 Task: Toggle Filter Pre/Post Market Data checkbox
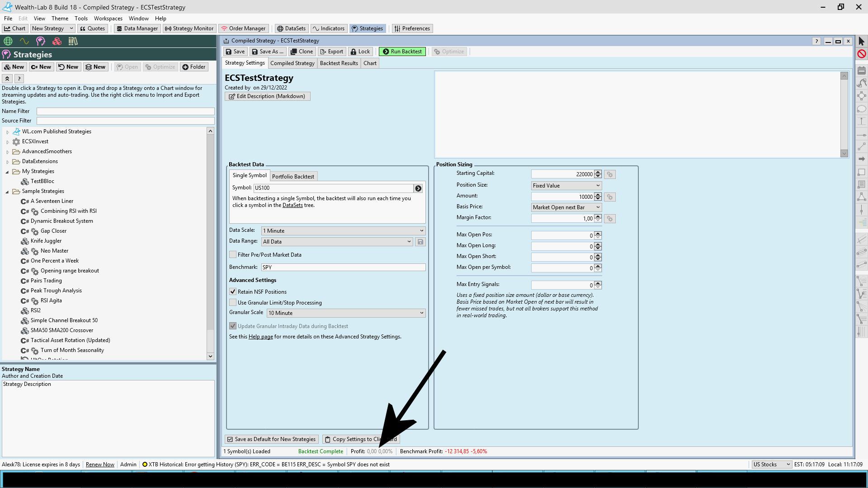[233, 255]
